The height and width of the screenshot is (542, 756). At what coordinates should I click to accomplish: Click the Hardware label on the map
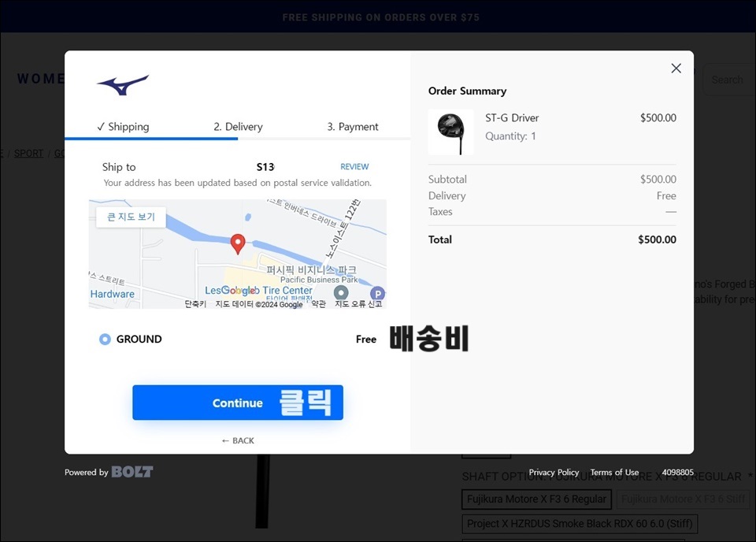pos(113,294)
